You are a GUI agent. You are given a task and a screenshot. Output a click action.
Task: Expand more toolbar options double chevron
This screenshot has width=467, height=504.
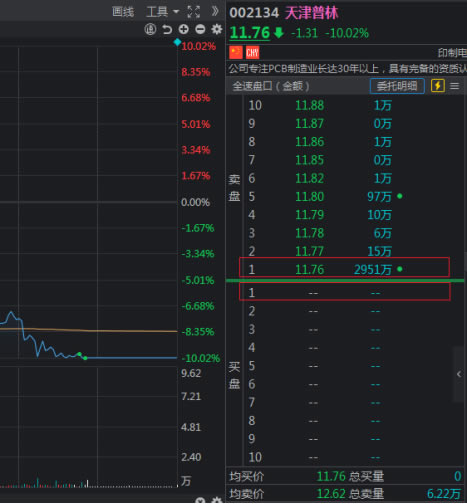(x=215, y=11)
